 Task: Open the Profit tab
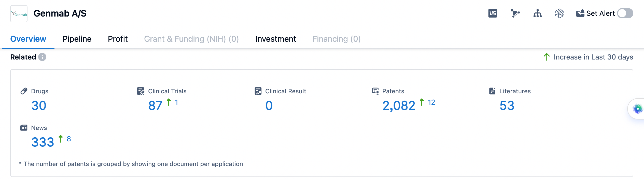118,39
